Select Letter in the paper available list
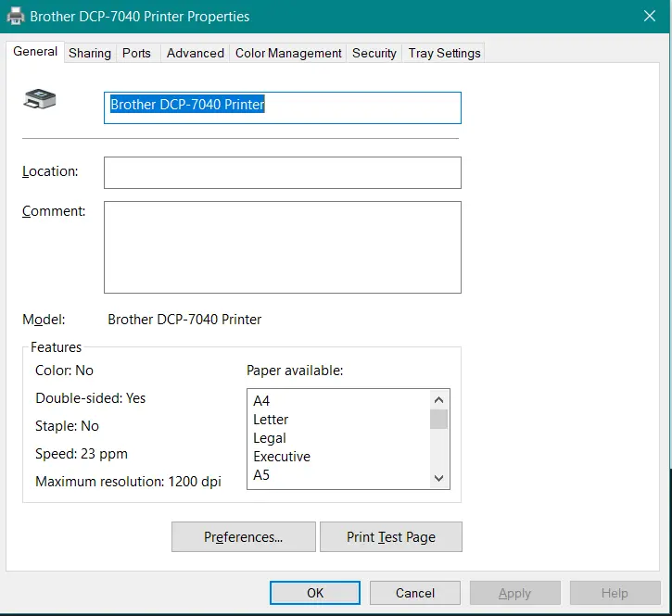Image resolution: width=672 pixels, height=616 pixels. [271, 420]
